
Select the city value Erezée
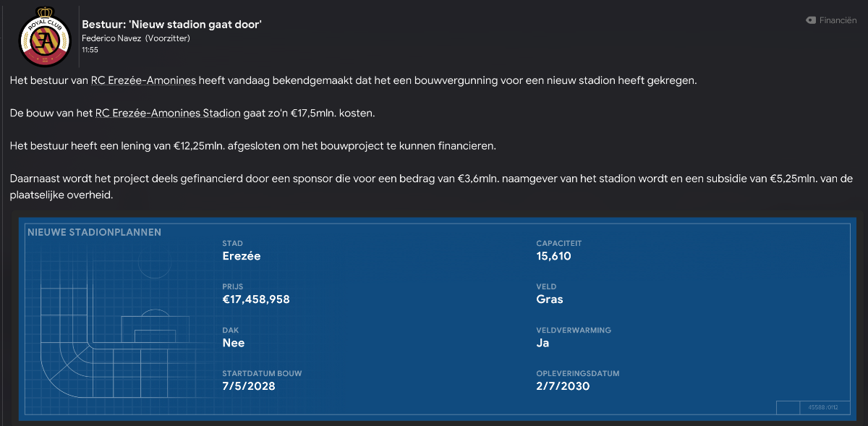(x=242, y=256)
